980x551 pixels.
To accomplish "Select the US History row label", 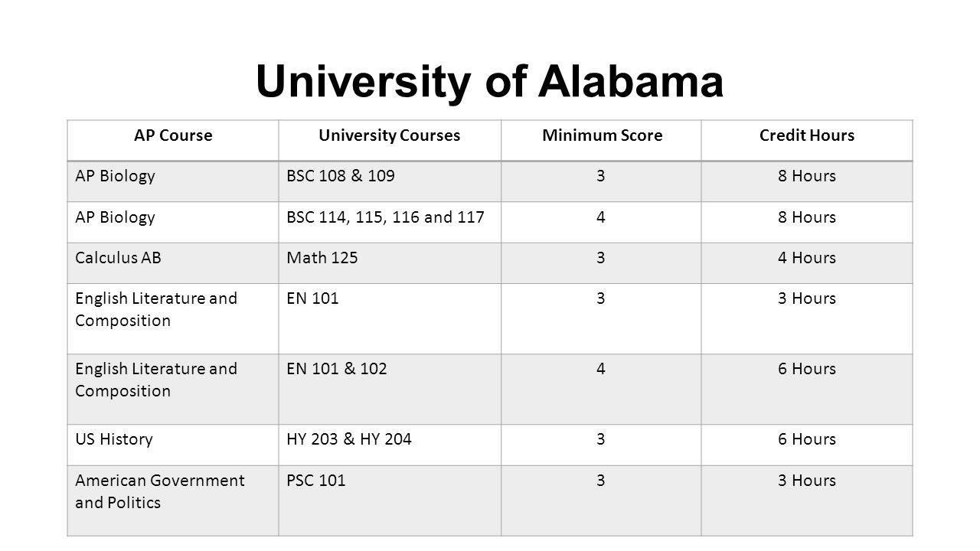I will click(x=113, y=439).
